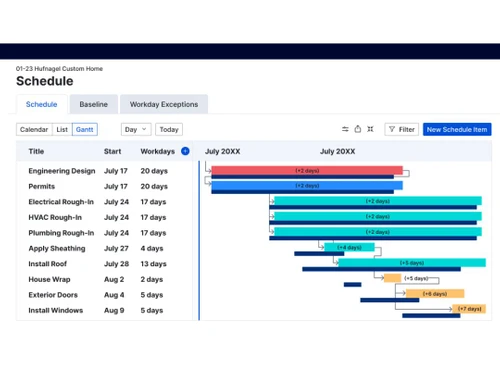
Task: Select the orange Exterior Doors bar
Action: [435, 294]
